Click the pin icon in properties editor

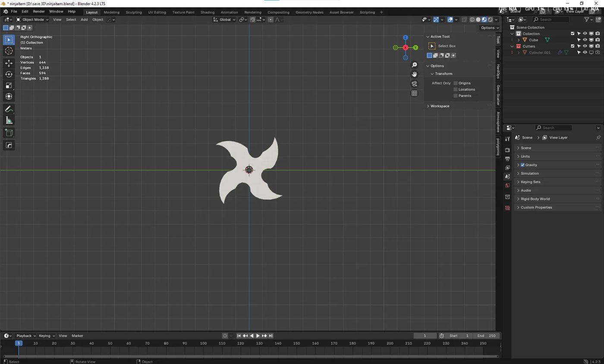click(x=598, y=138)
